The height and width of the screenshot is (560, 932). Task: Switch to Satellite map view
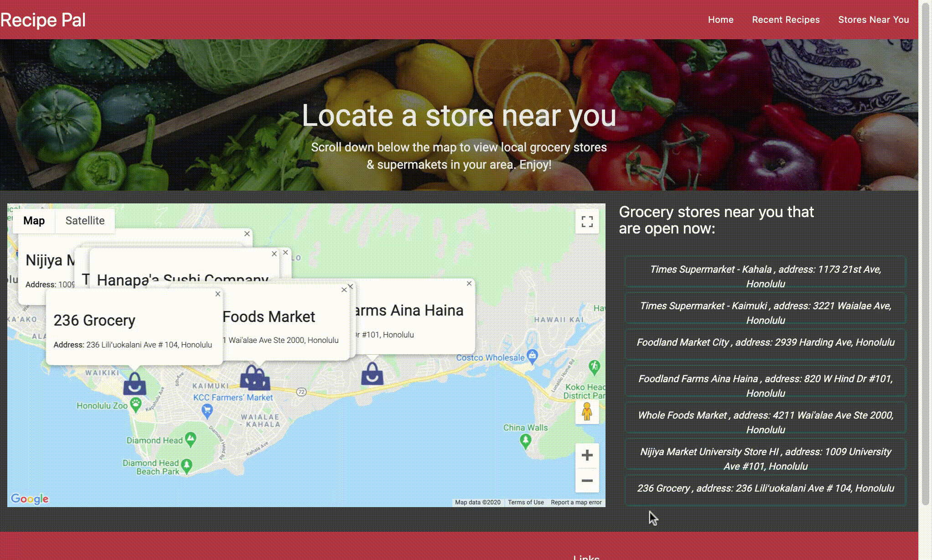[x=84, y=220]
